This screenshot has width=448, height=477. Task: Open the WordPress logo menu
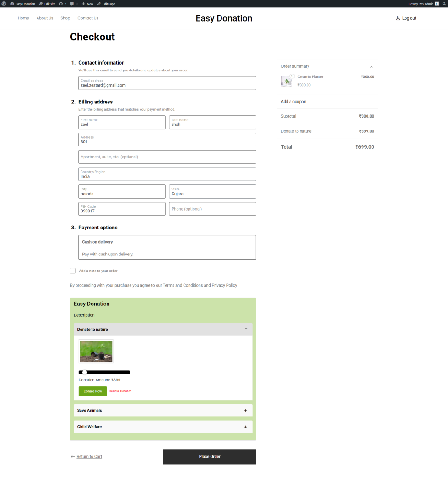4,4
